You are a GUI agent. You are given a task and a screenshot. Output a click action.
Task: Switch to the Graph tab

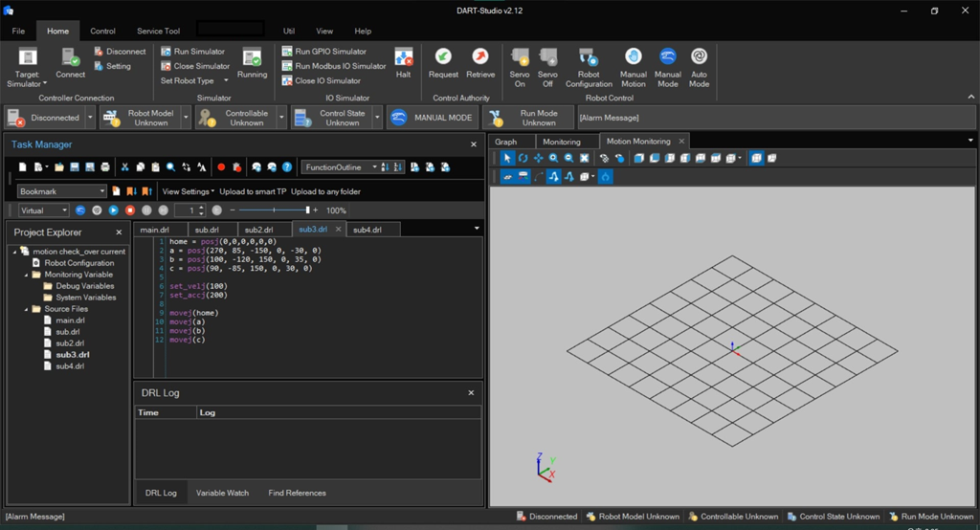click(x=505, y=142)
